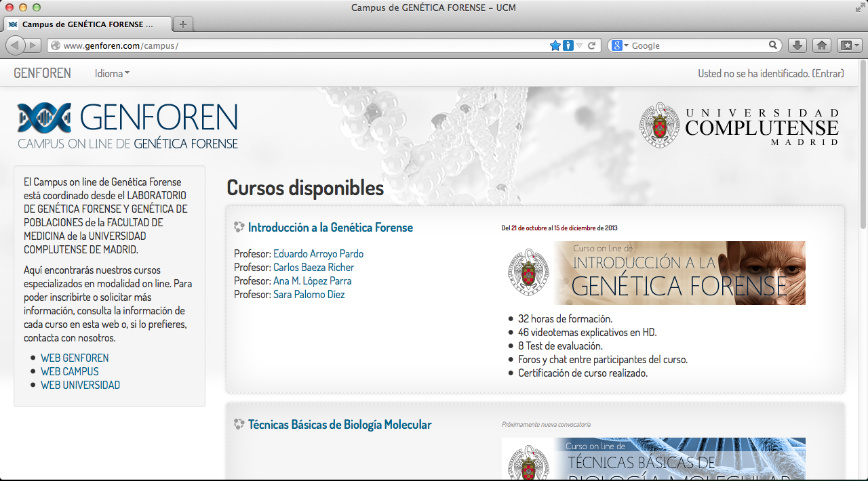Viewport: 868px width, 481px height.
Task: Open the Introducción a la Genética Forense course
Action: pos(330,228)
